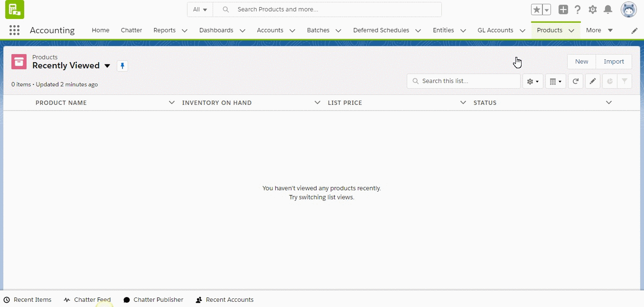
Task: Refresh the Products list view
Action: (x=575, y=81)
